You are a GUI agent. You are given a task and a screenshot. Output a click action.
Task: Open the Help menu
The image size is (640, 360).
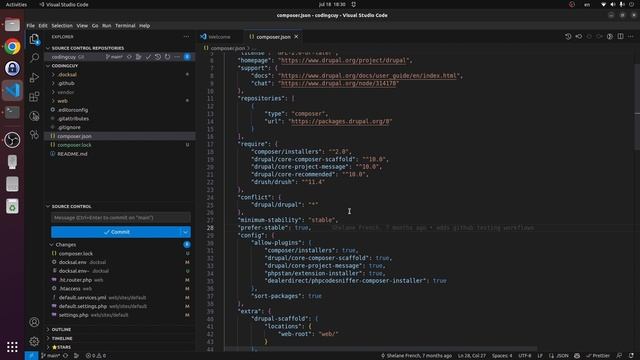pyautogui.click(x=144, y=25)
